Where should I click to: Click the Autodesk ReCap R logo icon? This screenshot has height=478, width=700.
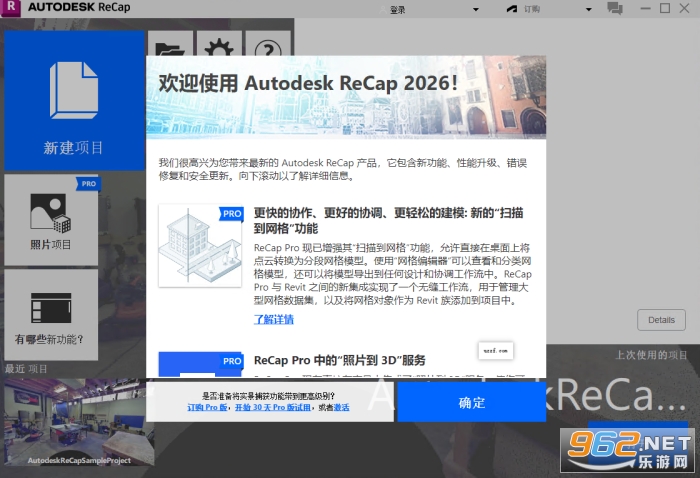(x=11, y=8)
